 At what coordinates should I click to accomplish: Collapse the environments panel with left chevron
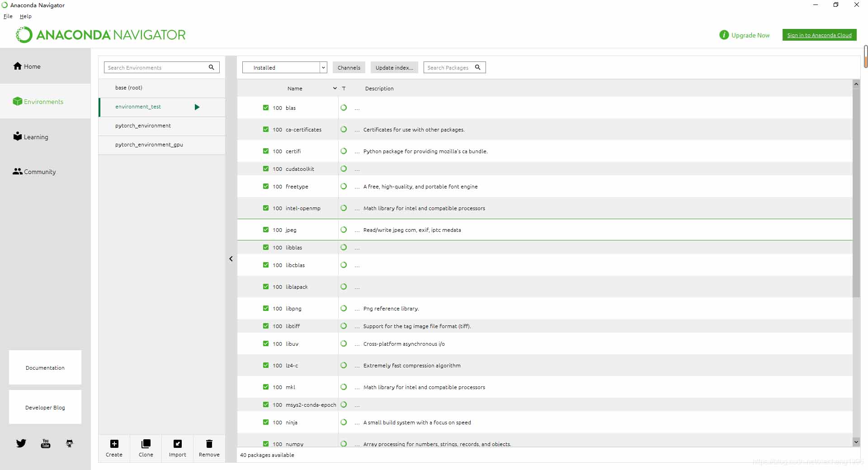coord(231,258)
